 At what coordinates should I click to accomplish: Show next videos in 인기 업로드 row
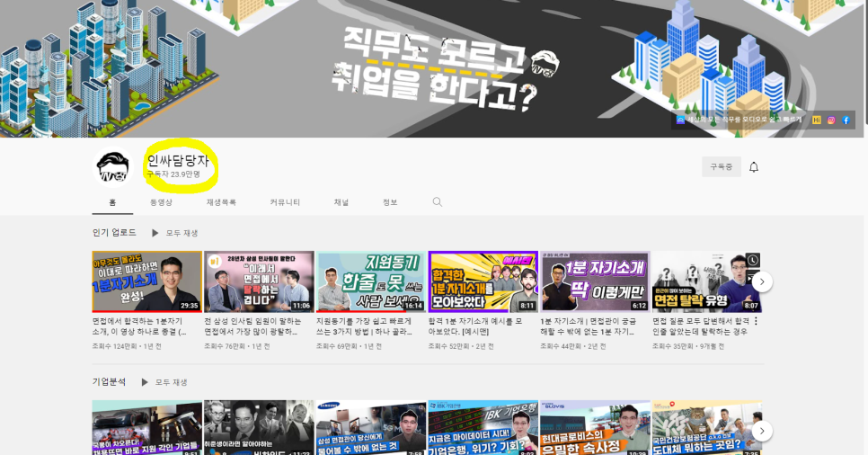click(762, 281)
